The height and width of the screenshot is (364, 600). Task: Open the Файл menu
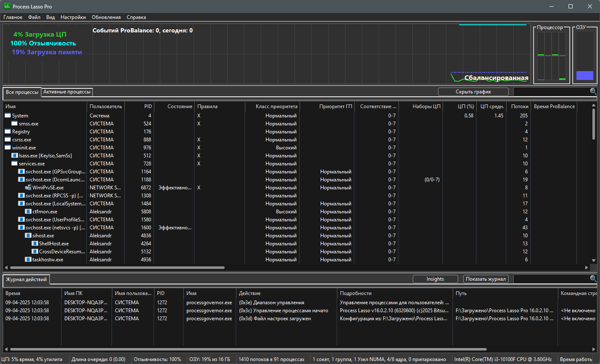35,17
